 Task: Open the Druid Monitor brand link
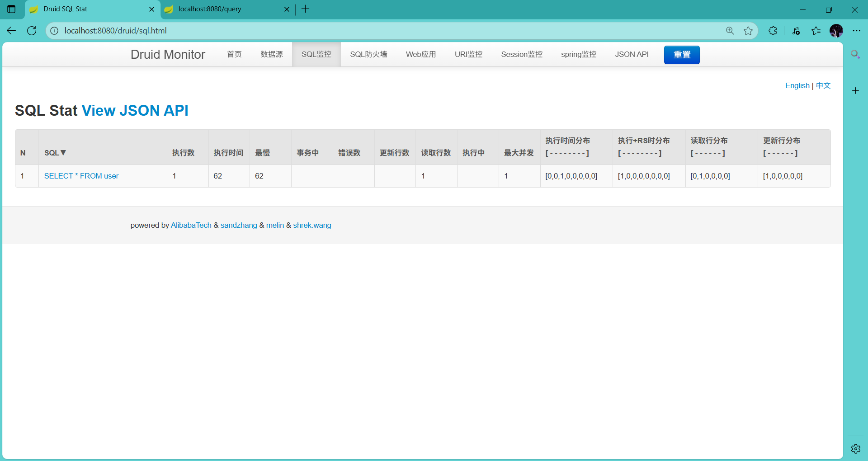[168, 55]
